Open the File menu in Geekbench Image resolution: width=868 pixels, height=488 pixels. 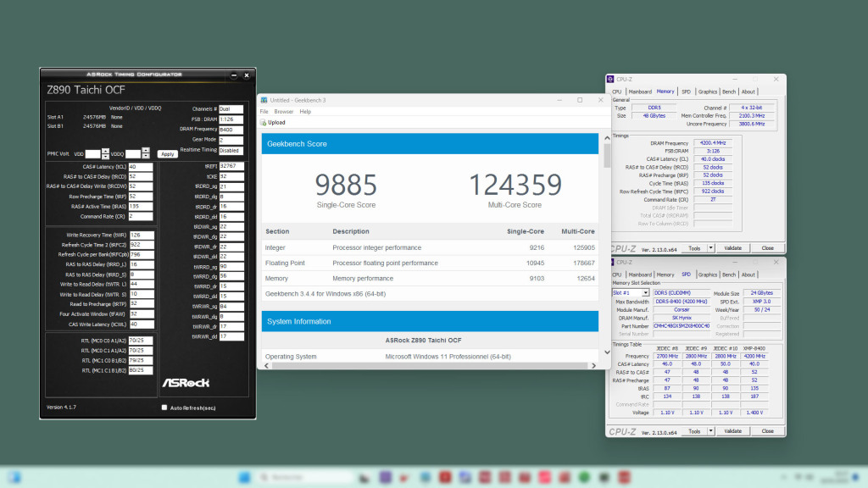(x=264, y=112)
